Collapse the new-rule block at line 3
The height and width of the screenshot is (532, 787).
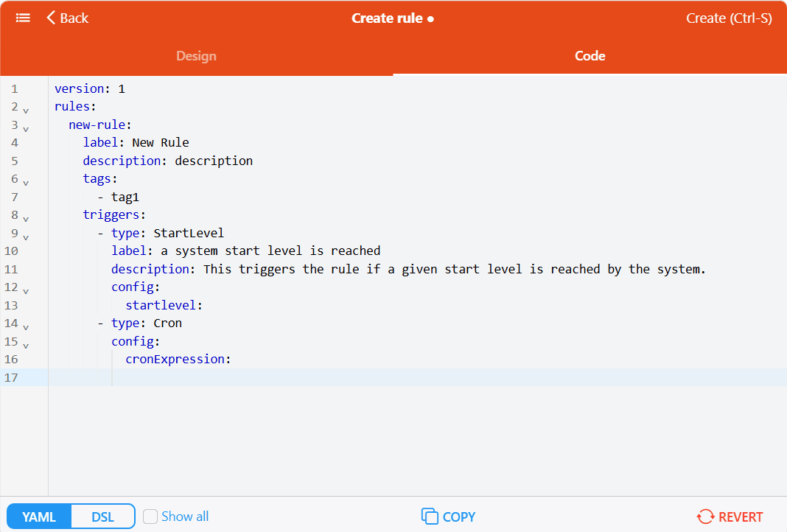point(26,129)
